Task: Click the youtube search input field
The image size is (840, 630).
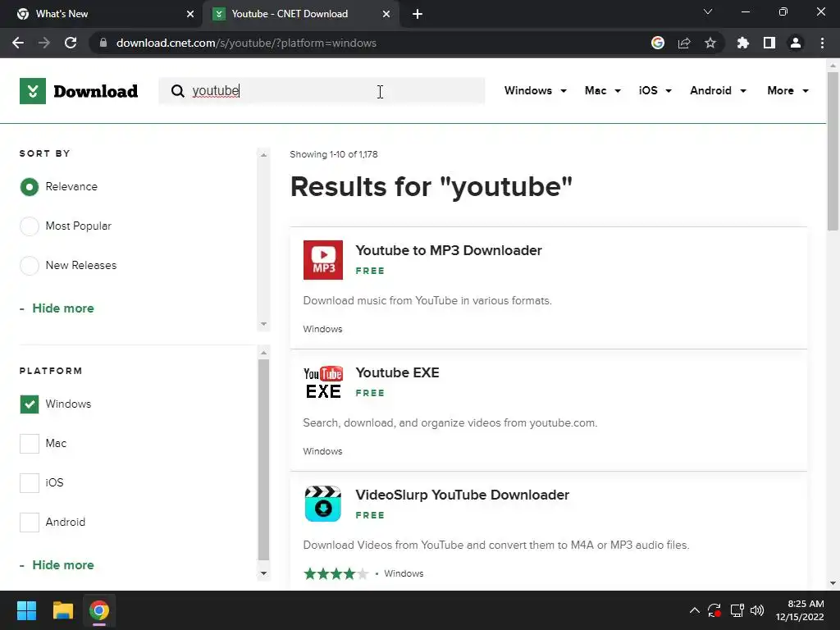Action: coord(322,90)
